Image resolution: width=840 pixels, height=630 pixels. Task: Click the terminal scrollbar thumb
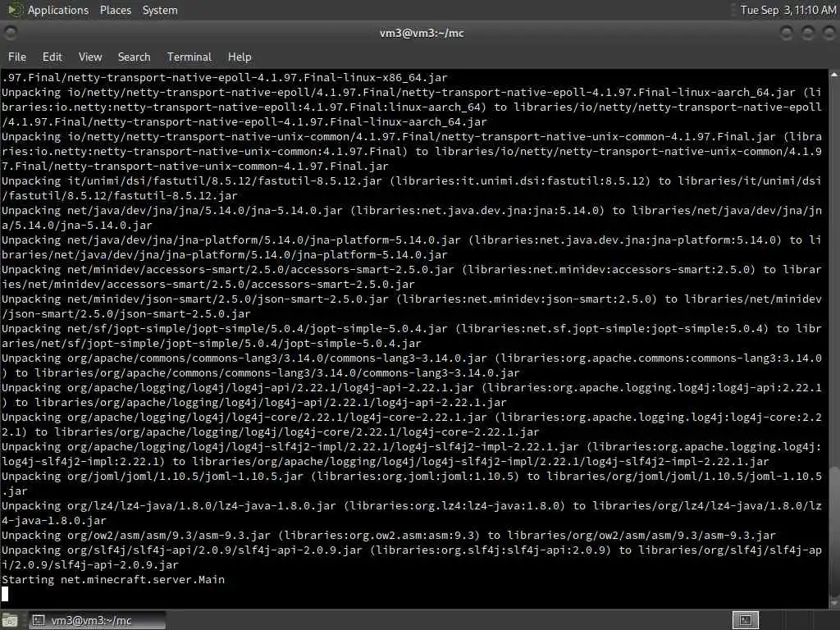[x=834, y=531]
